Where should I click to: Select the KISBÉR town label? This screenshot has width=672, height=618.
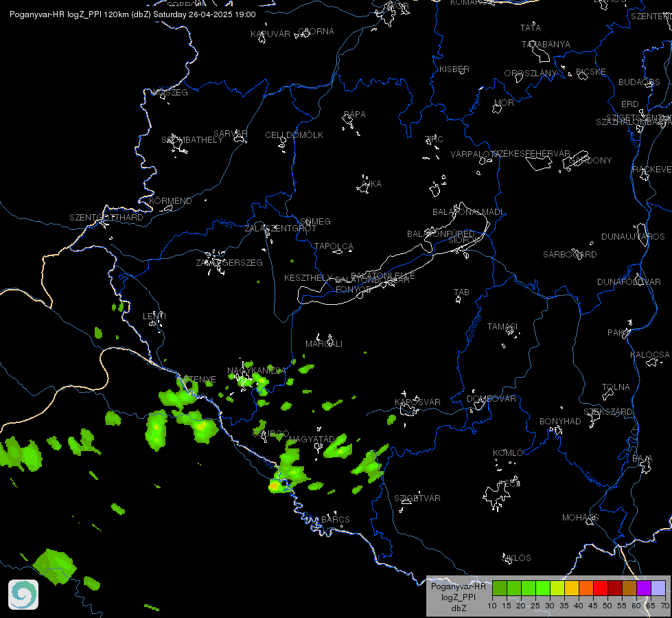(x=454, y=69)
